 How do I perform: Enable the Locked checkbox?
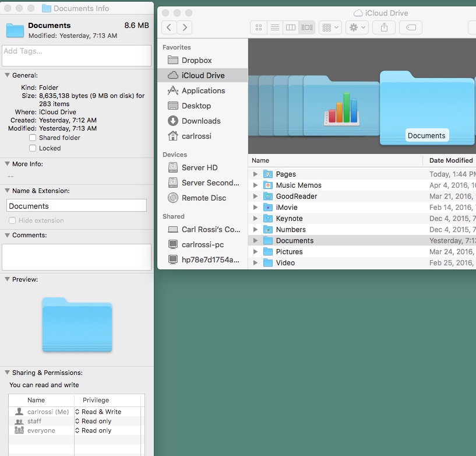click(x=33, y=148)
